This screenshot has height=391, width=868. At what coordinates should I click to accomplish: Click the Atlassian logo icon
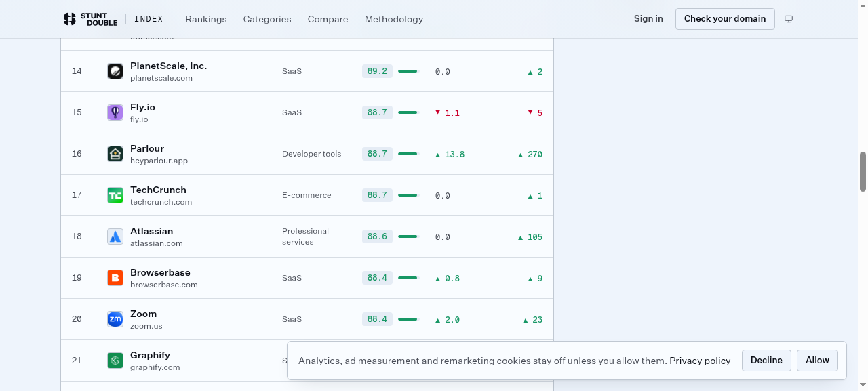pos(115,236)
